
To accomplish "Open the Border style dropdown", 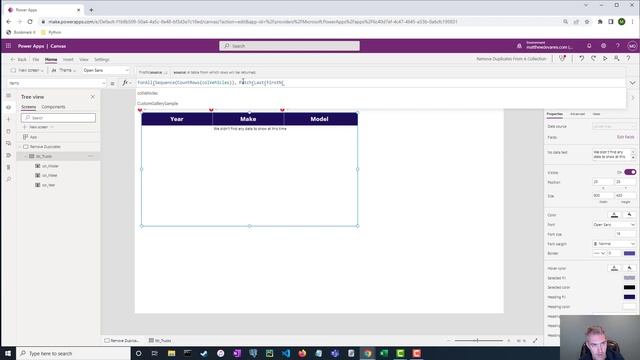I will (x=599, y=253).
